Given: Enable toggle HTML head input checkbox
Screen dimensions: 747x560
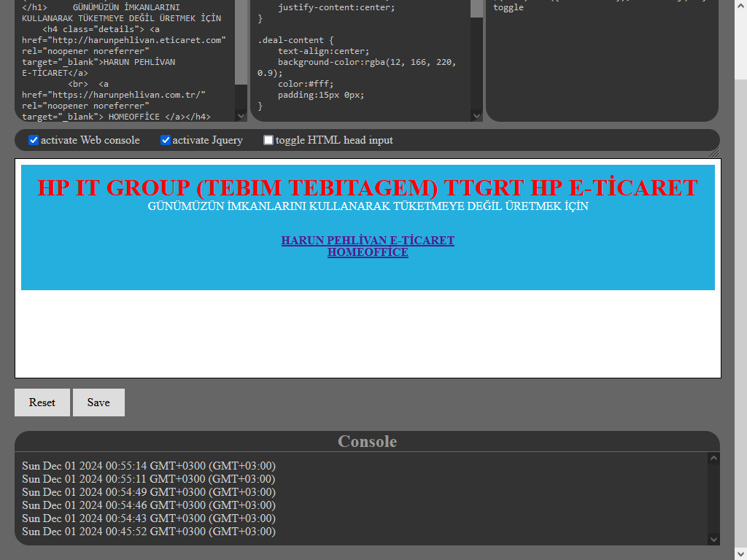Looking at the screenshot, I should pyautogui.click(x=268, y=140).
